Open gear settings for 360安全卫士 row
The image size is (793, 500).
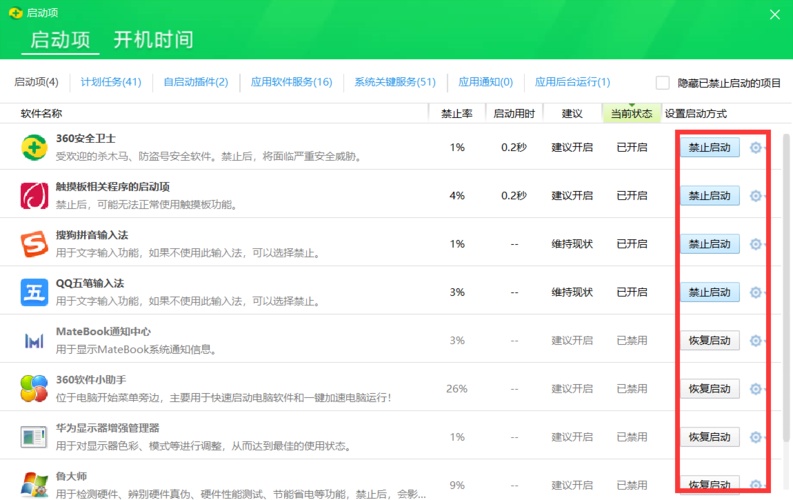click(x=756, y=148)
